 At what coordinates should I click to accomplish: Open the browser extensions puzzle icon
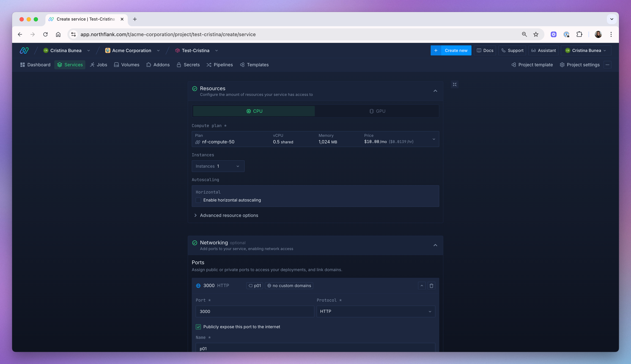tap(579, 35)
